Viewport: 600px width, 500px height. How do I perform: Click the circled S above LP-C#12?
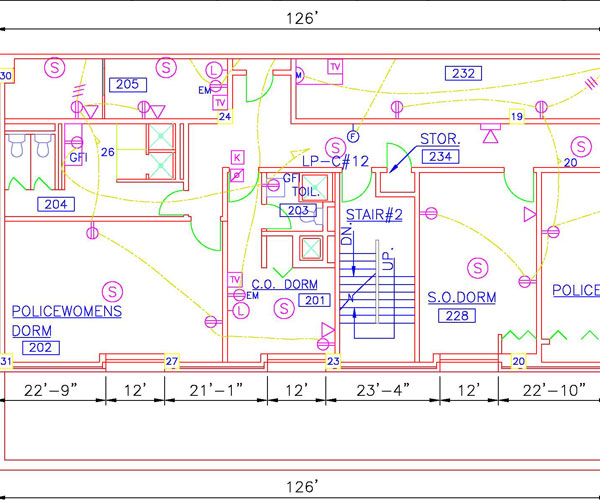click(x=336, y=147)
